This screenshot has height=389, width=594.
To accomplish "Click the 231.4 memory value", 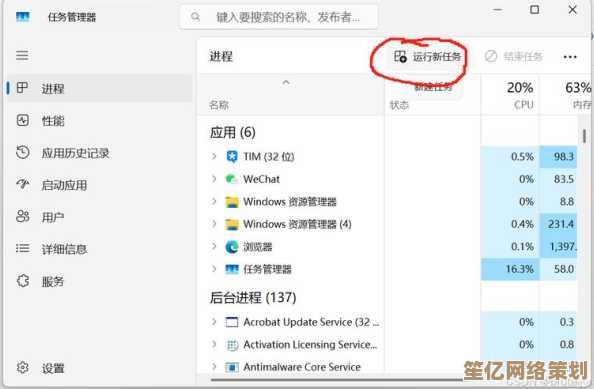I will (x=561, y=224).
